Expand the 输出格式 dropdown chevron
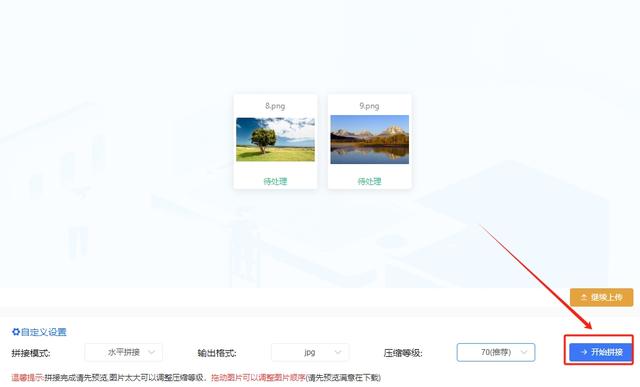This screenshot has width=640, height=387. pos(338,352)
